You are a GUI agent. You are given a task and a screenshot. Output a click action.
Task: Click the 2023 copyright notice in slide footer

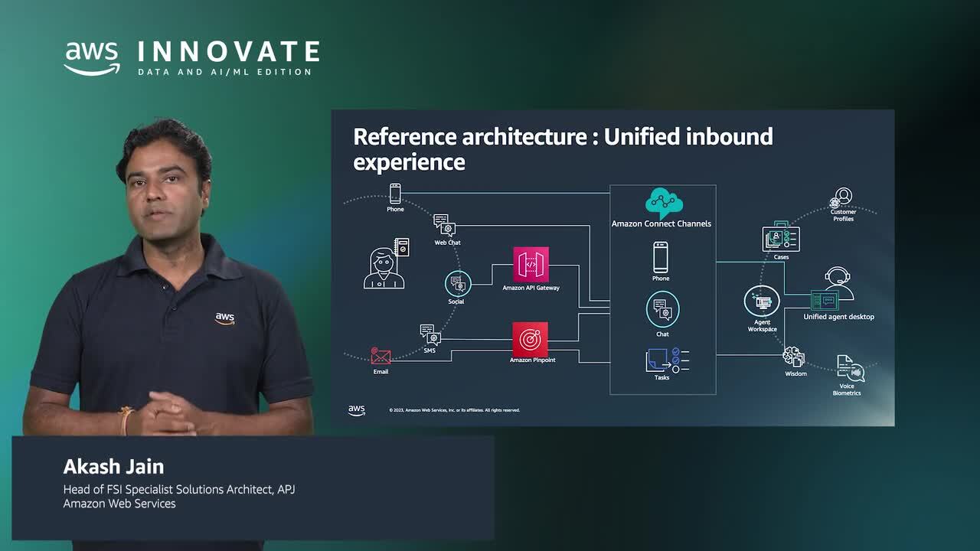click(454, 410)
